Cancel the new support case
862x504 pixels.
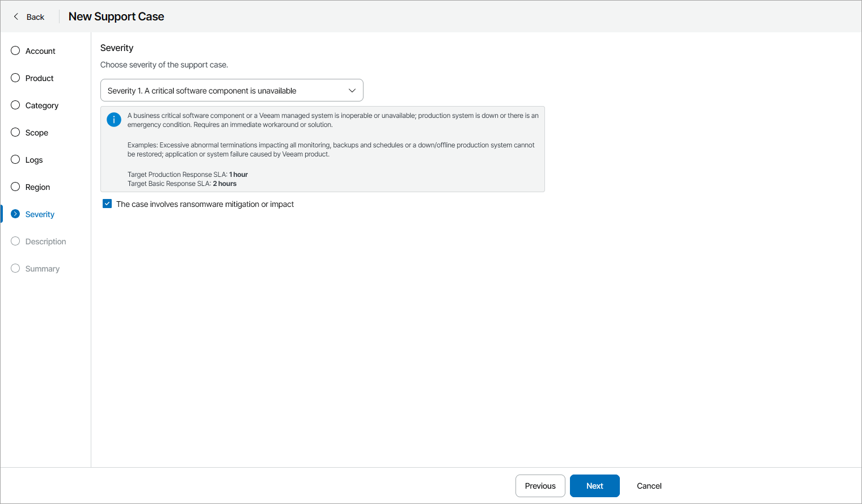coord(649,486)
